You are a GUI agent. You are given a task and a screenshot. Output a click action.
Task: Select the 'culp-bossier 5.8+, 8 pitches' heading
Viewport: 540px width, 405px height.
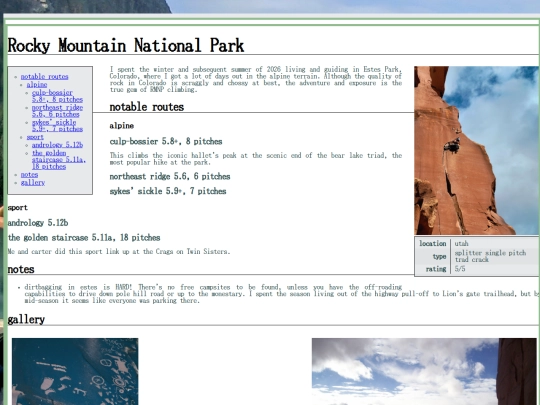(x=166, y=142)
